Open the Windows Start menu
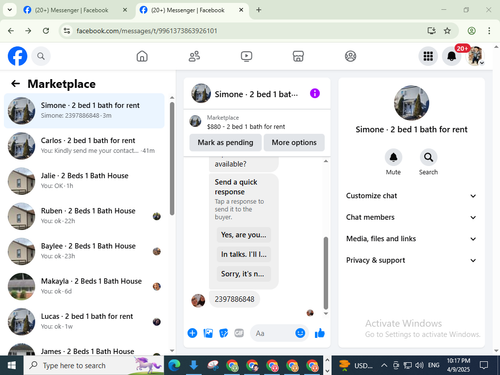This screenshot has width=500, height=375. [12, 365]
